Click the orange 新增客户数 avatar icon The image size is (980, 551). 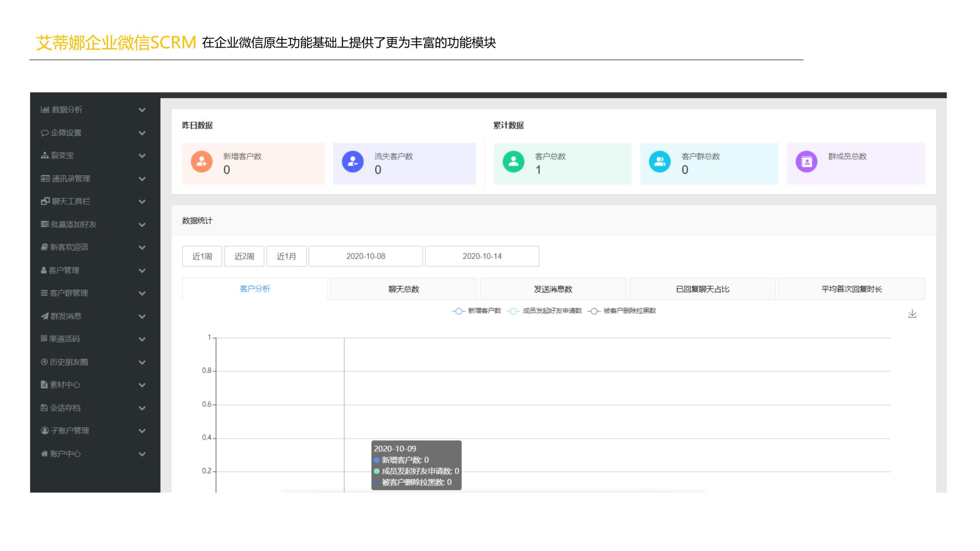click(x=202, y=162)
